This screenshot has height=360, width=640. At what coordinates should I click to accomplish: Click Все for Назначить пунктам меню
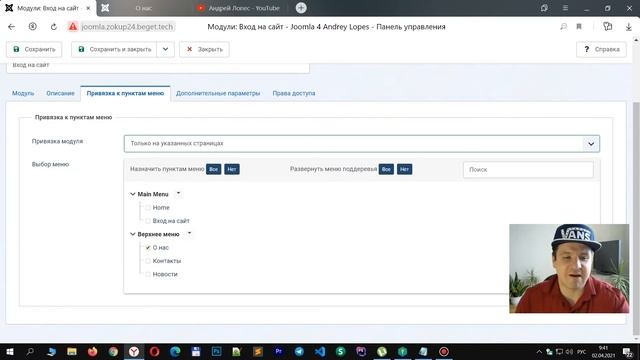[x=213, y=169]
